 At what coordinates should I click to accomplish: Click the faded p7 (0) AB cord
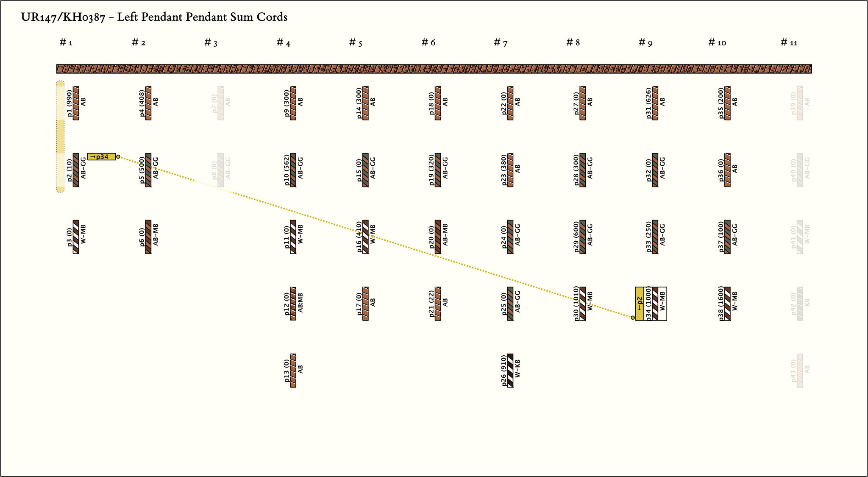click(x=221, y=103)
